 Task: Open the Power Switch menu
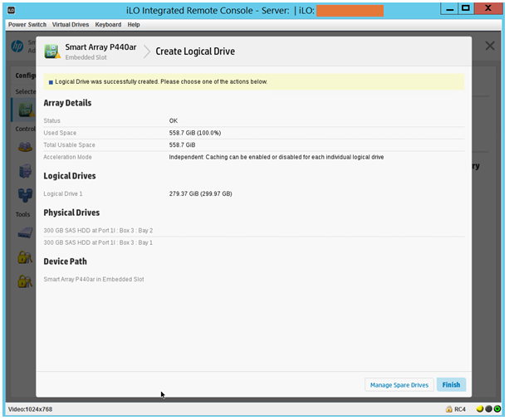27,25
